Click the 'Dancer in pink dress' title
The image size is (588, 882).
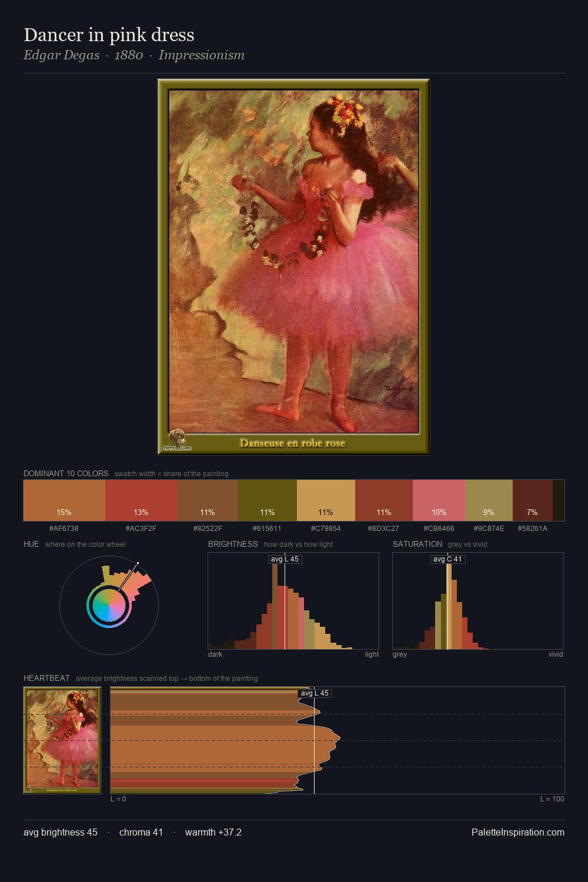109,35
